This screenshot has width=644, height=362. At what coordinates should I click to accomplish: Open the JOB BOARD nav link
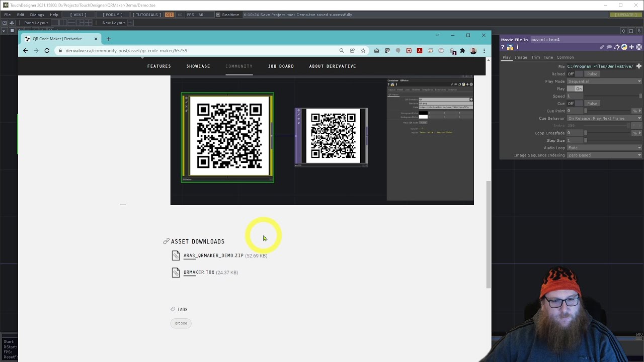(281, 66)
